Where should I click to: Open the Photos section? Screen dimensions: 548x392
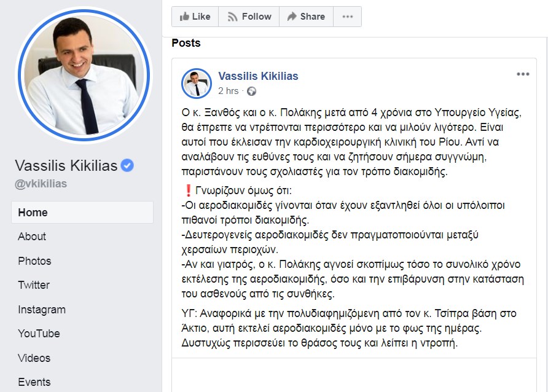coord(34,261)
